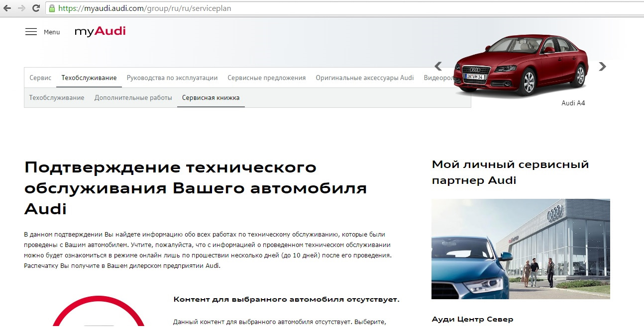Open Сервисные предложения tab
The image size is (644, 333).
click(x=267, y=78)
